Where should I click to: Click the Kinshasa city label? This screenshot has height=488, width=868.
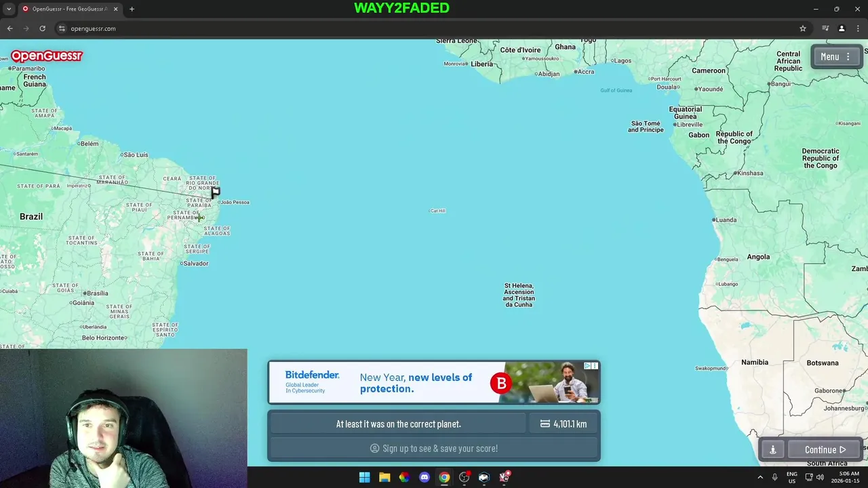(751, 174)
